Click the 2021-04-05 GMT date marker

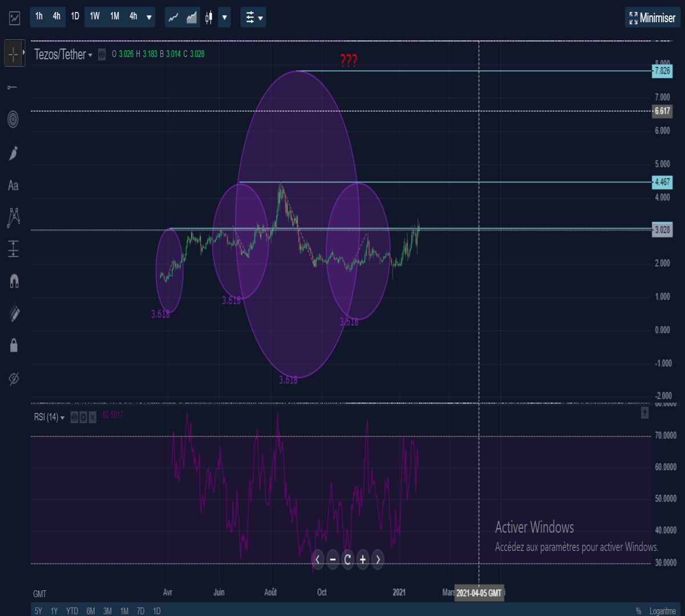click(479, 593)
